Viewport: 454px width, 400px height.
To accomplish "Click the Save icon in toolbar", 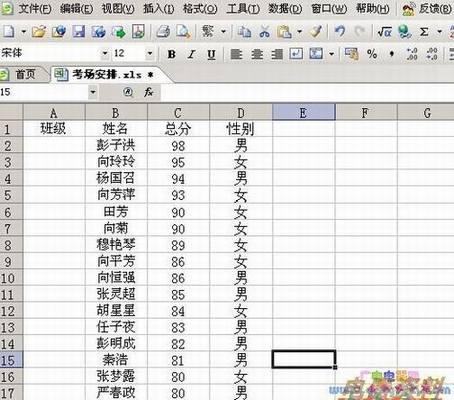I will tap(79, 32).
